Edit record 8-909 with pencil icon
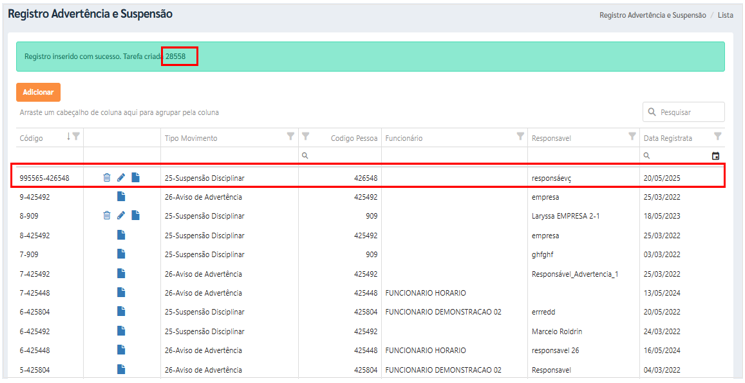Viewport: 745px width, 383px height. tap(121, 216)
